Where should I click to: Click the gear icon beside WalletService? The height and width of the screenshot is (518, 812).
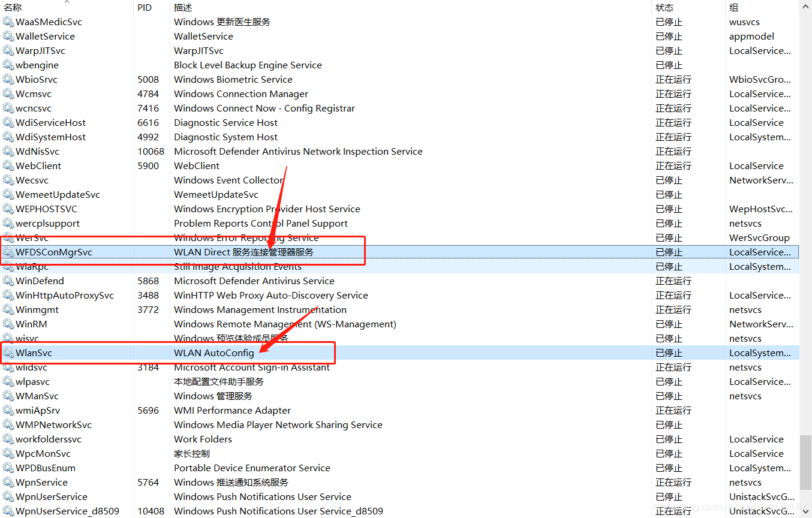pos(8,36)
